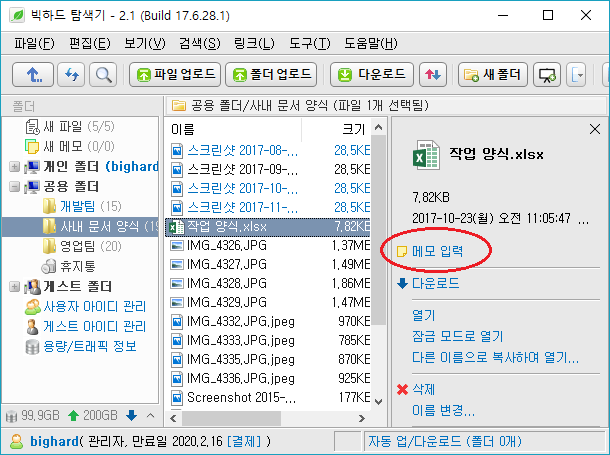Click the 파일 업로드 button

point(175,74)
